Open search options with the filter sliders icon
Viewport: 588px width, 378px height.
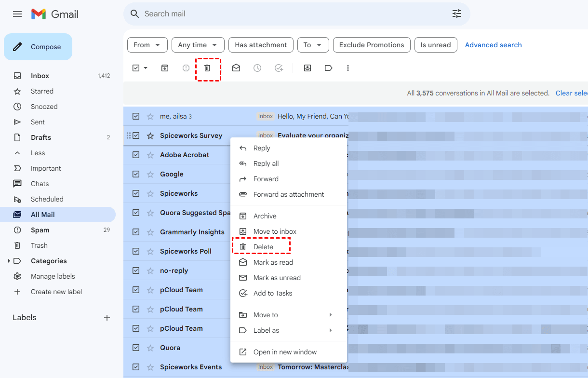coord(456,14)
